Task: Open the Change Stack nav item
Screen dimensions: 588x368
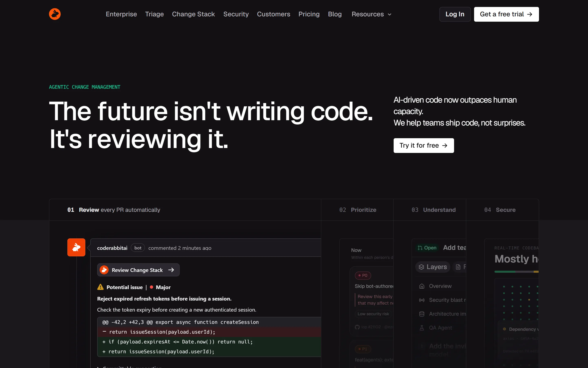Action: [193, 14]
